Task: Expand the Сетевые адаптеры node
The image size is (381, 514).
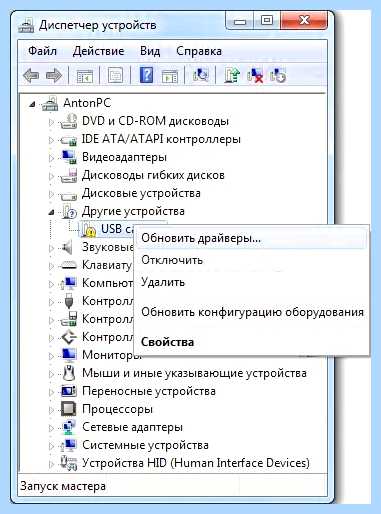Action: tap(51, 428)
